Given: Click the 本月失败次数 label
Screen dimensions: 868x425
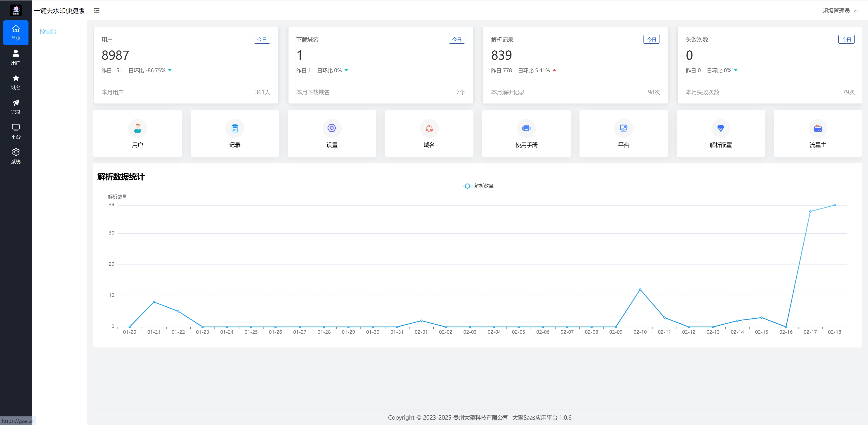Looking at the screenshot, I should [702, 92].
